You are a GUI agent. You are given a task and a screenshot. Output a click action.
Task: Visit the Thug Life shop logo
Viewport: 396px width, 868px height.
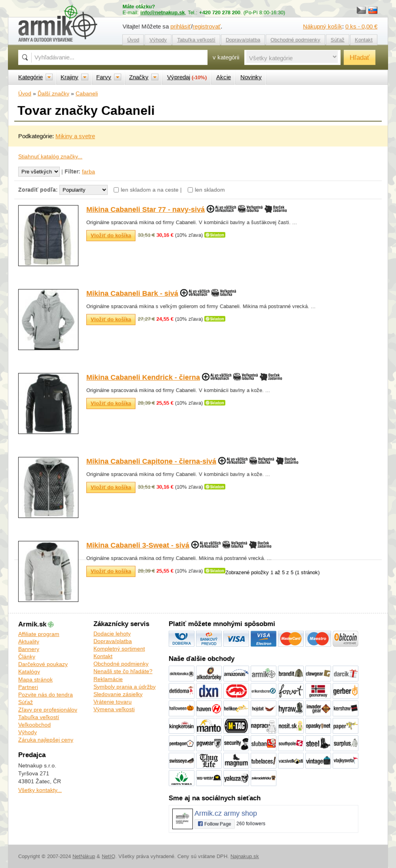[x=209, y=760]
